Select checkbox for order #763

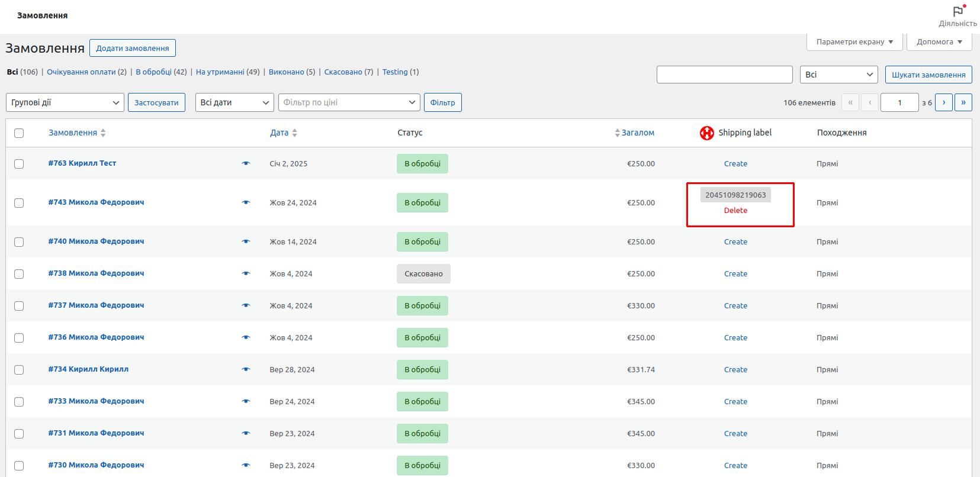(x=19, y=164)
